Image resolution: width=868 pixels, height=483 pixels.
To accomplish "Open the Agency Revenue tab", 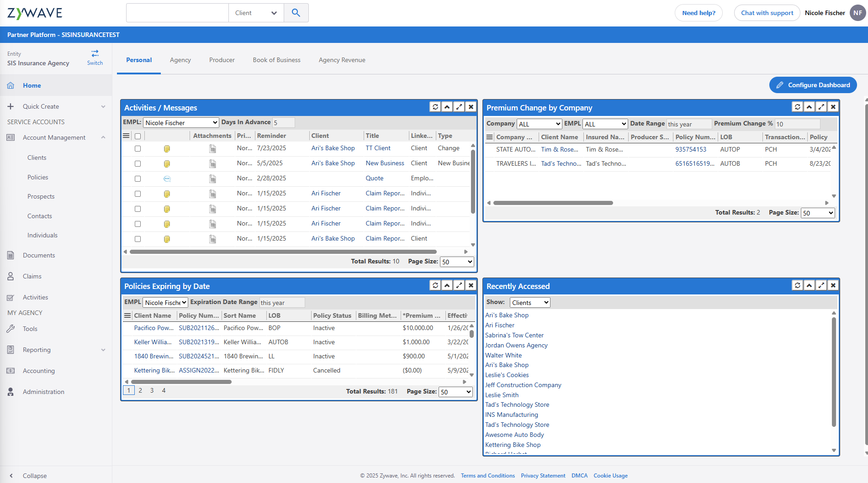I will tap(342, 60).
